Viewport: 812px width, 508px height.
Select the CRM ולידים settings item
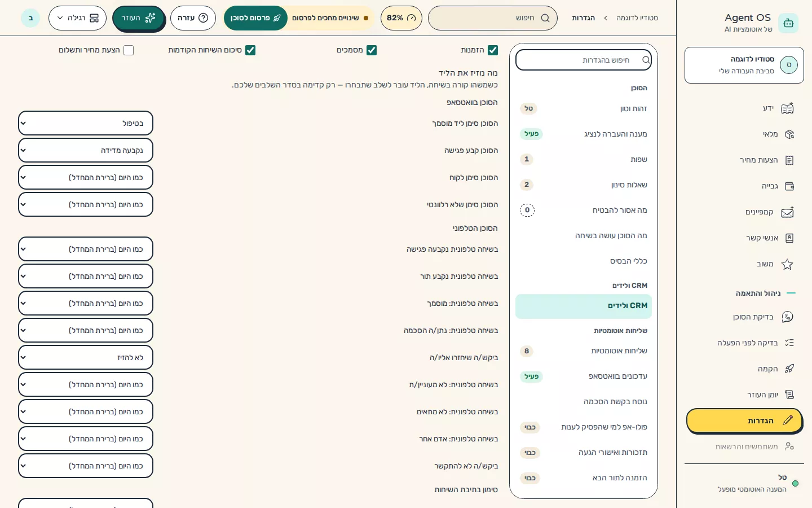click(x=584, y=306)
